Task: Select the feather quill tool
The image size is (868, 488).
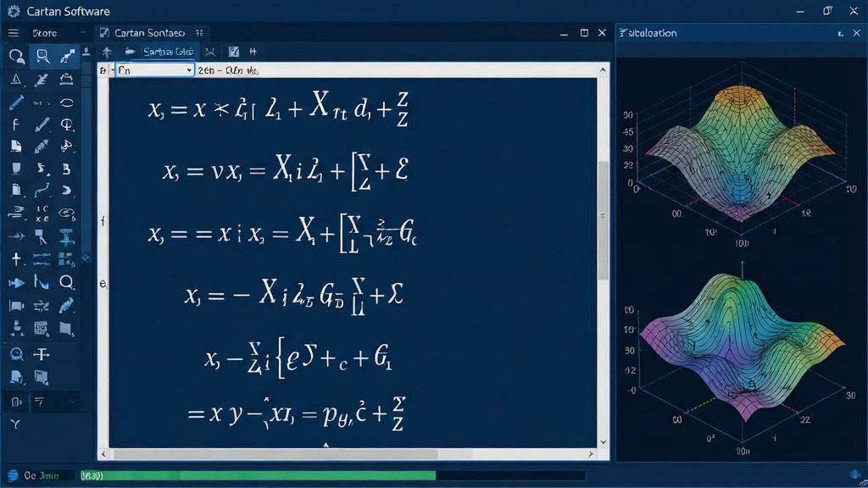Action: [66, 305]
